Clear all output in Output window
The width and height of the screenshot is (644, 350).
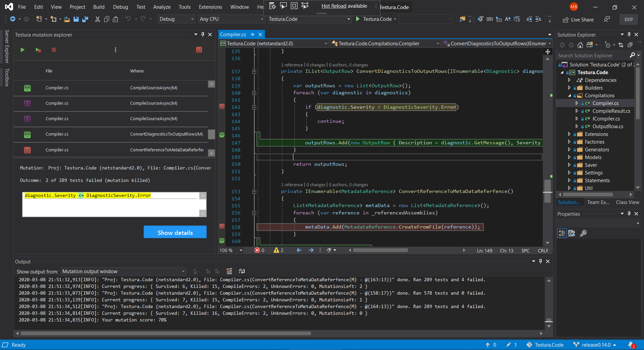(229, 271)
